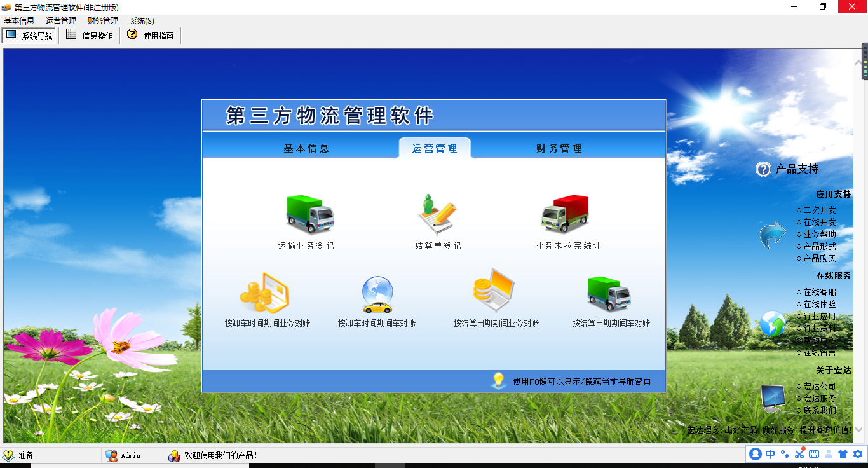
Task: Click the IME scissors screenshot icon
Action: tap(799, 453)
